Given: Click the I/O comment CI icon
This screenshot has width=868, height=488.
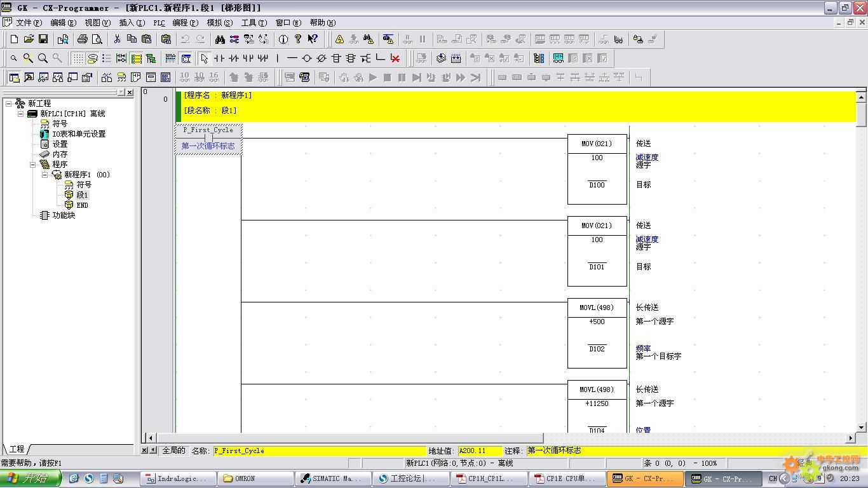Looking at the screenshot, I should [186, 58].
